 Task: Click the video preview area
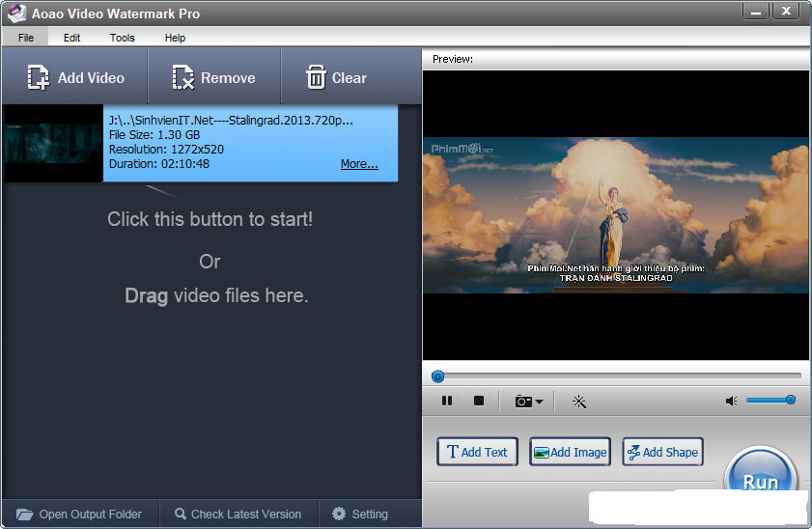point(616,215)
